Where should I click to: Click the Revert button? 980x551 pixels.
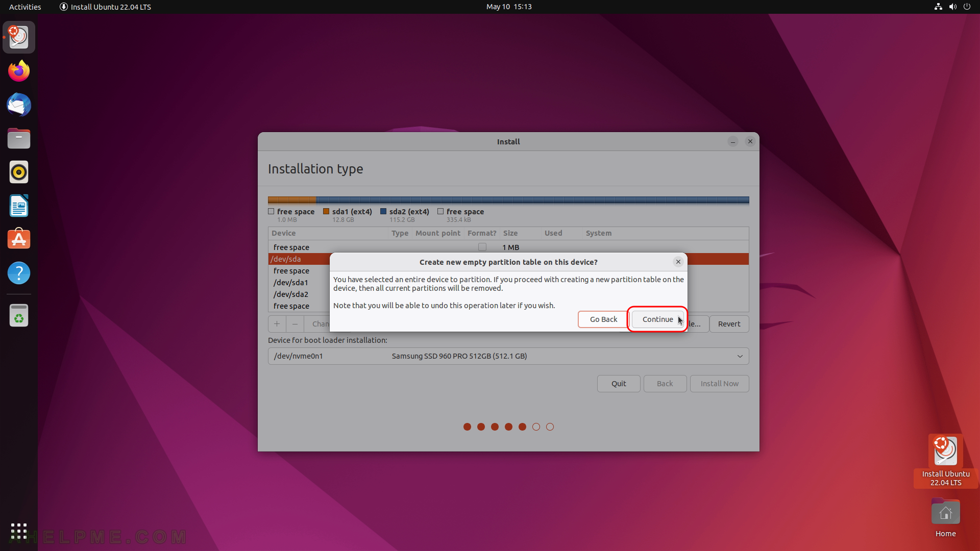pyautogui.click(x=729, y=324)
